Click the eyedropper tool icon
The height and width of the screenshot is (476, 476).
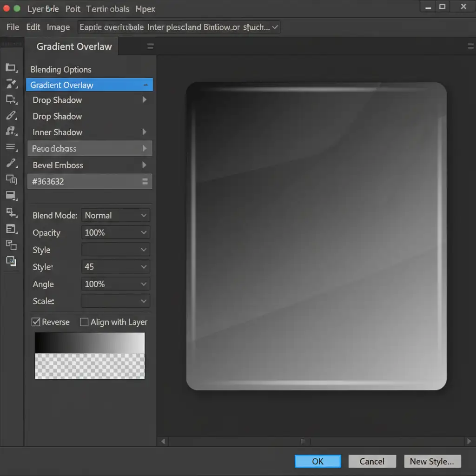(x=11, y=163)
